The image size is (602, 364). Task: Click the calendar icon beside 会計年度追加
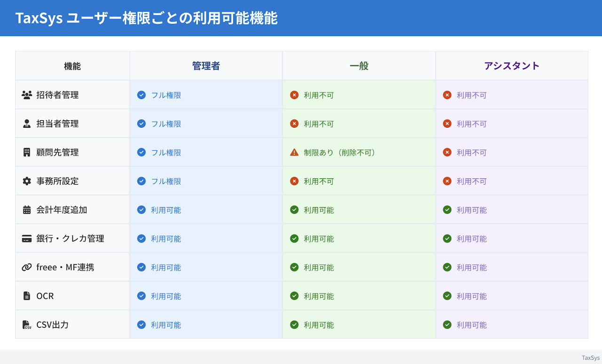click(27, 209)
